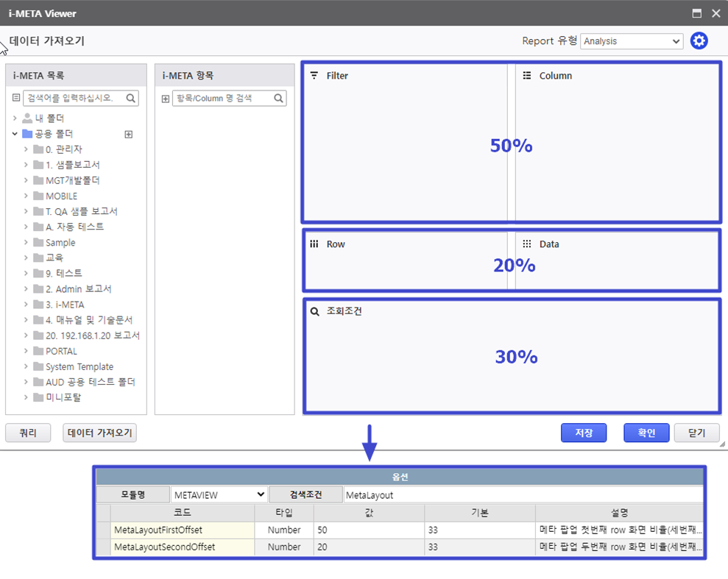Open the Report 유형 Analysis dropdown

point(632,41)
